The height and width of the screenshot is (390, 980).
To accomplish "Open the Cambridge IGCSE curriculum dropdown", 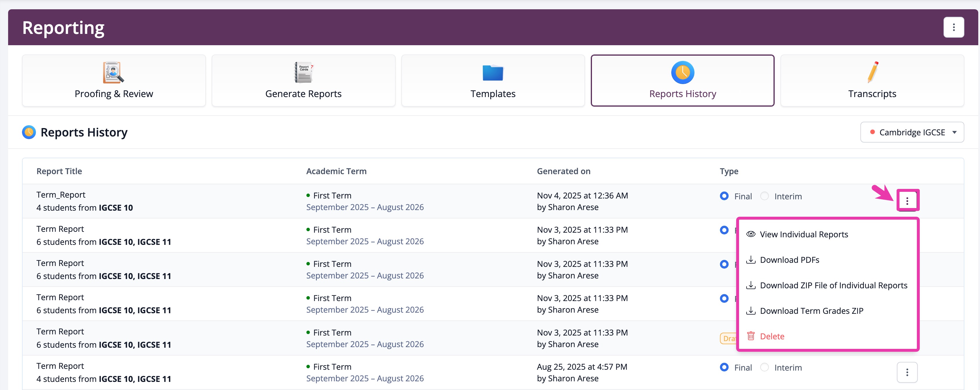I will click(912, 132).
